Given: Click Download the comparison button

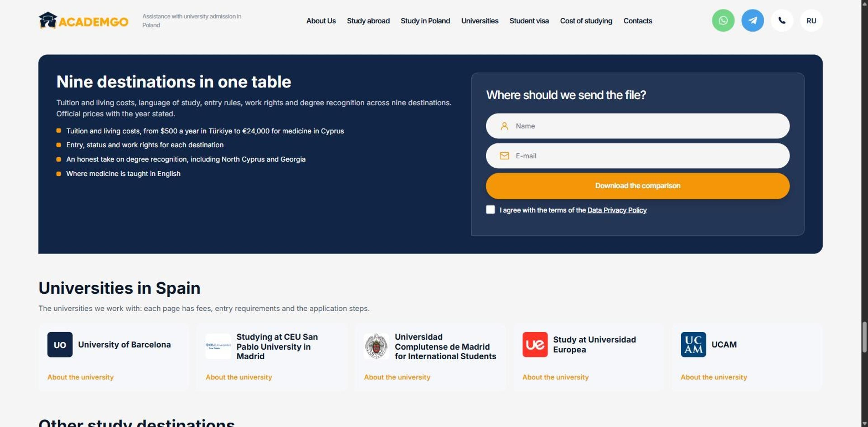Looking at the screenshot, I should pyautogui.click(x=637, y=186).
